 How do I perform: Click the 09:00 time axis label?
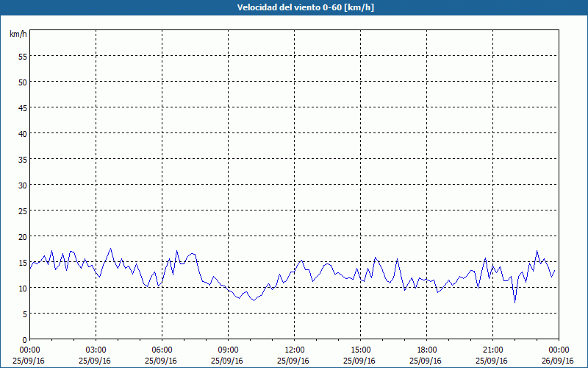tap(229, 350)
